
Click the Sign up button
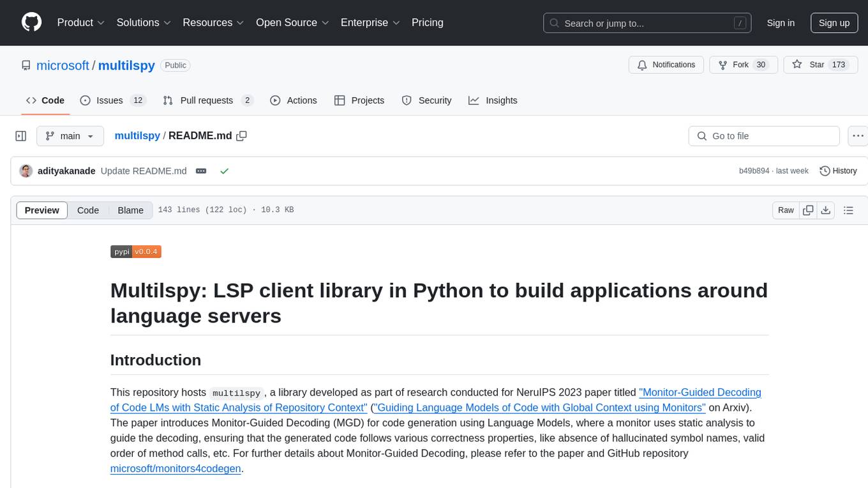click(x=834, y=23)
